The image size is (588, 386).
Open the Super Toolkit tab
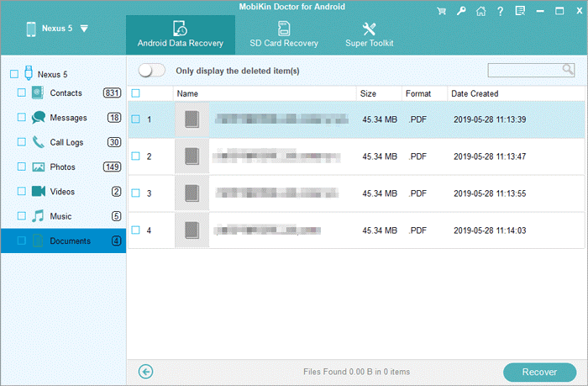tap(370, 35)
